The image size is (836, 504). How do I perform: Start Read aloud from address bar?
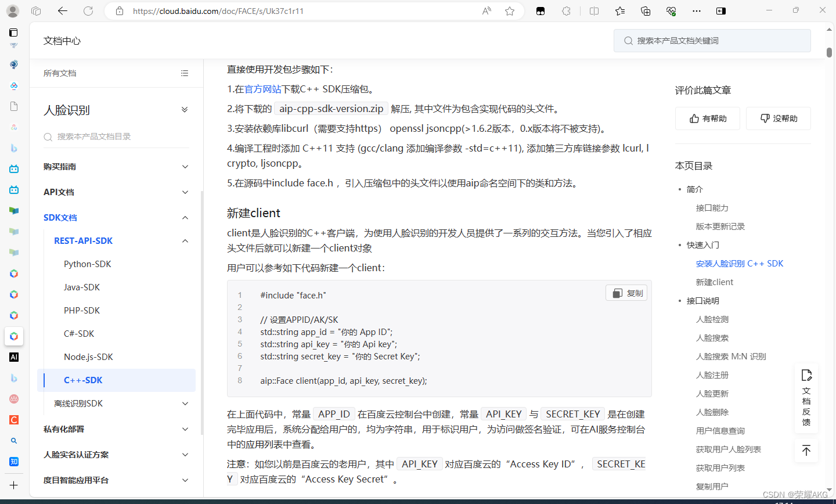(x=487, y=11)
